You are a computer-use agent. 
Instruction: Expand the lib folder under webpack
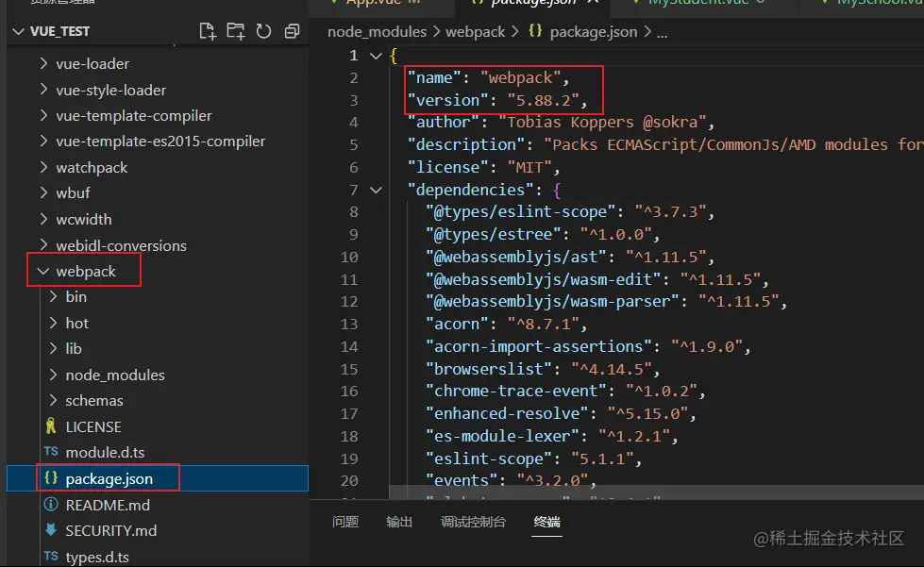(x=53, y=348)
